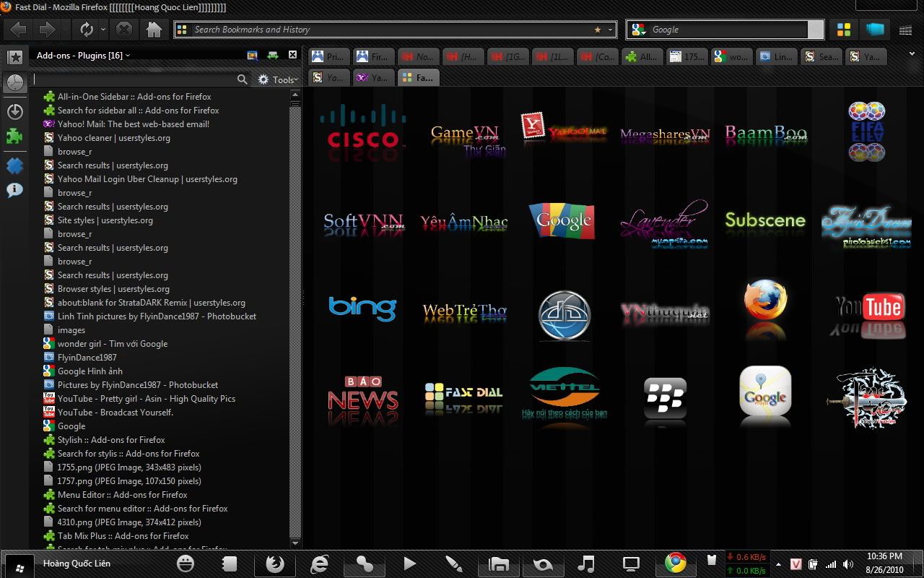Open the Downloads arrow sidebar panel
The width and height of the screenshot is (924, 578).
(x=14, y=111)
